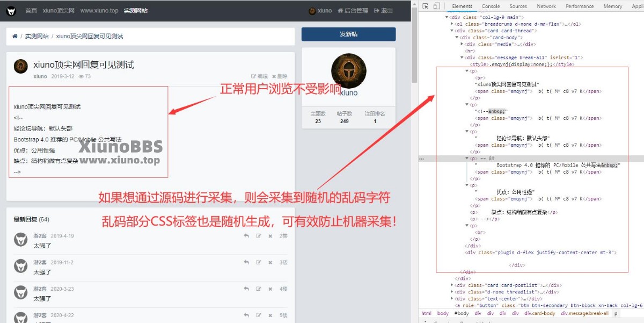Click the edit icon on 2楼 comment
This screenshot has height=323, width=644.
click(259, 236)
